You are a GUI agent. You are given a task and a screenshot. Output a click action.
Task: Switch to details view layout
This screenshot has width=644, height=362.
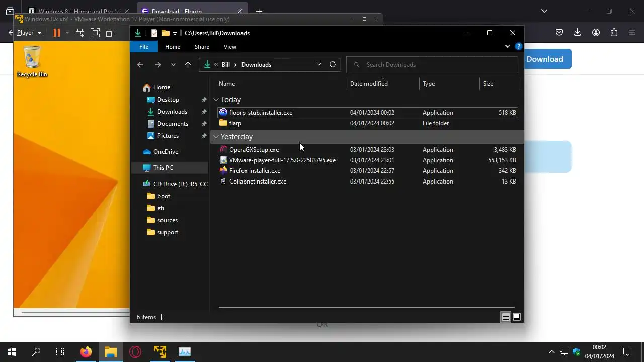(x=506, y=317)
